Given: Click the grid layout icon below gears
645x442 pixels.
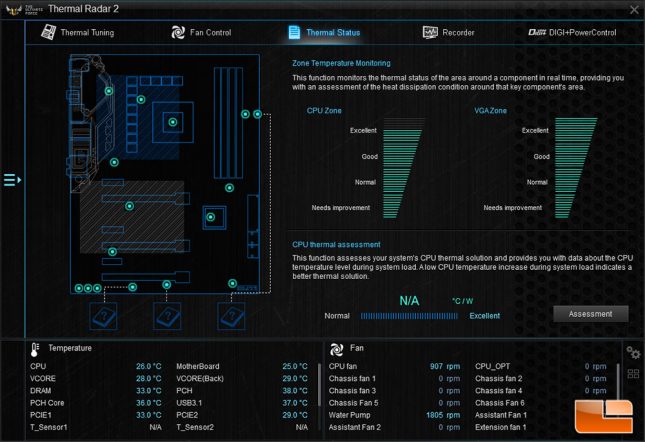Looking at the screenshot, I should tap(633, 374).
